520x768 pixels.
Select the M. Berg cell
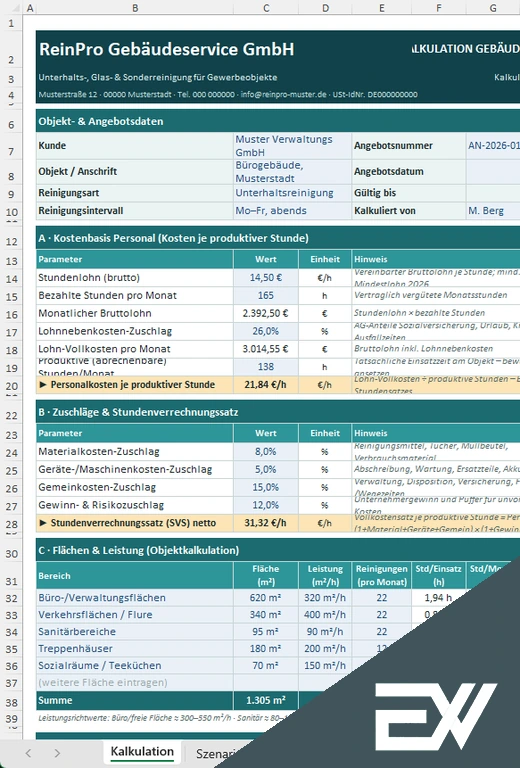[x=493, y=211]
